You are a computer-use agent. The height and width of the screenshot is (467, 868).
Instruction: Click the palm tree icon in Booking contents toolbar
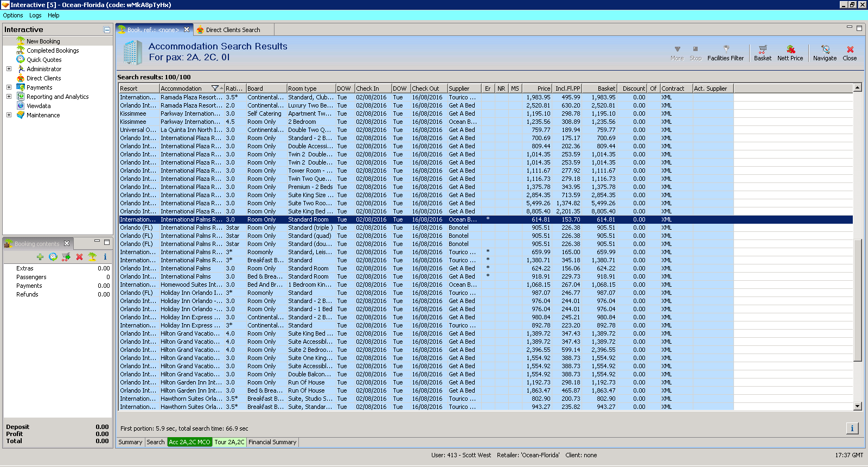pos(92,257)
